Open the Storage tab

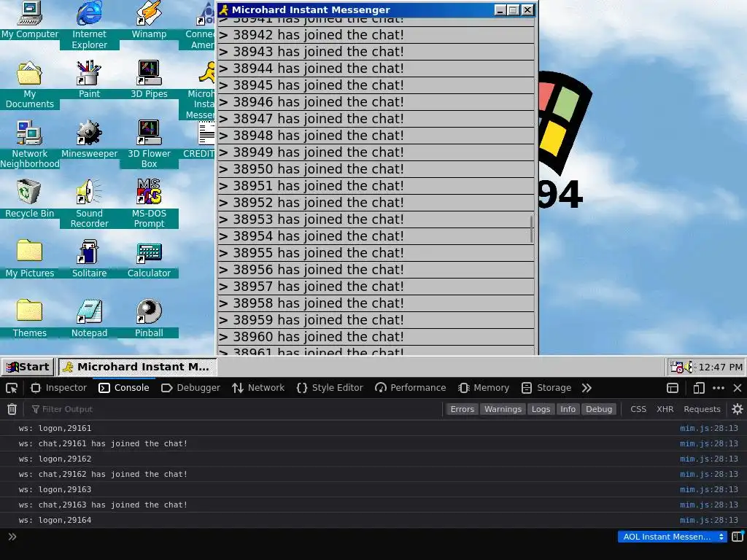tap(546, 388)
